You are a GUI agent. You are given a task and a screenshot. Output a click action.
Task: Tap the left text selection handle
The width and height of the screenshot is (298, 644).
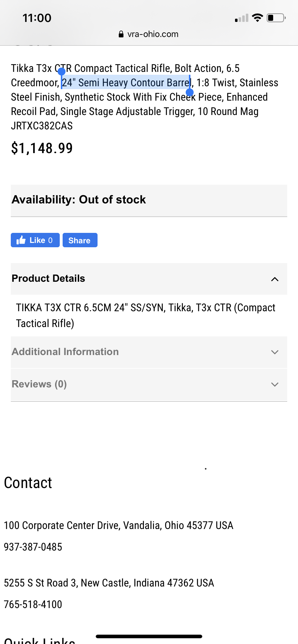[62, 71]
